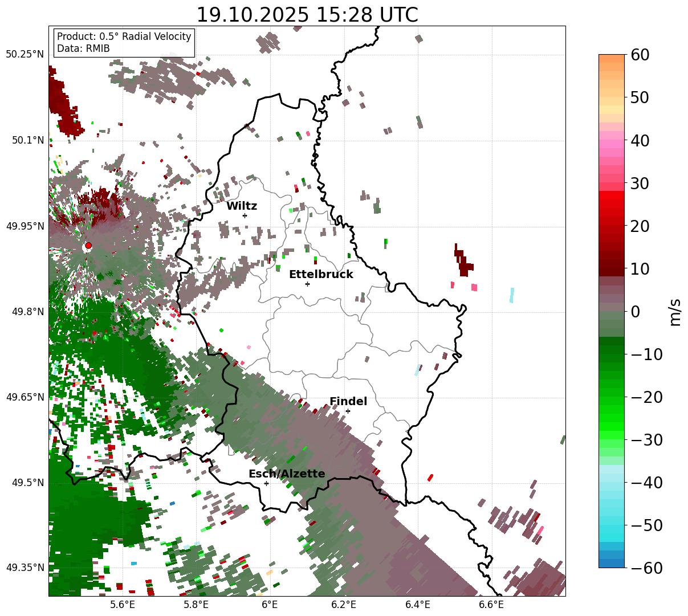This screenshot has height=616, width=688.
Task: Click the m/s colorbar unit label
Action: click(675, 312)
